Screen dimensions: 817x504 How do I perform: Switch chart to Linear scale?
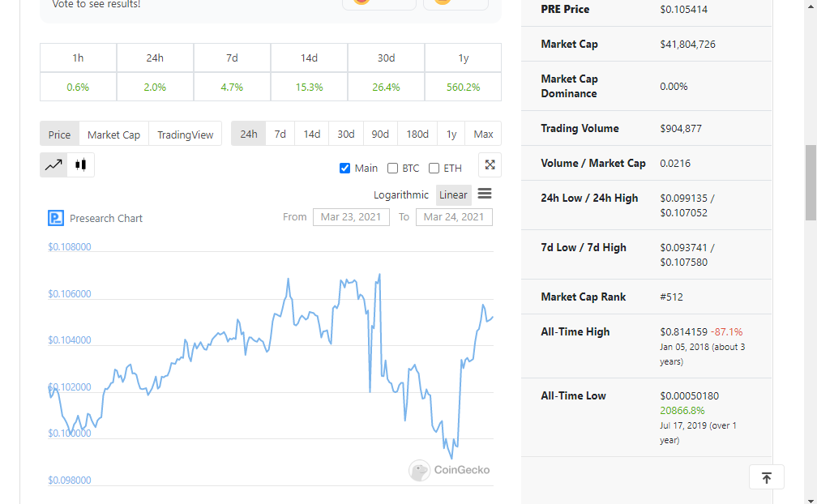point(453,194)
